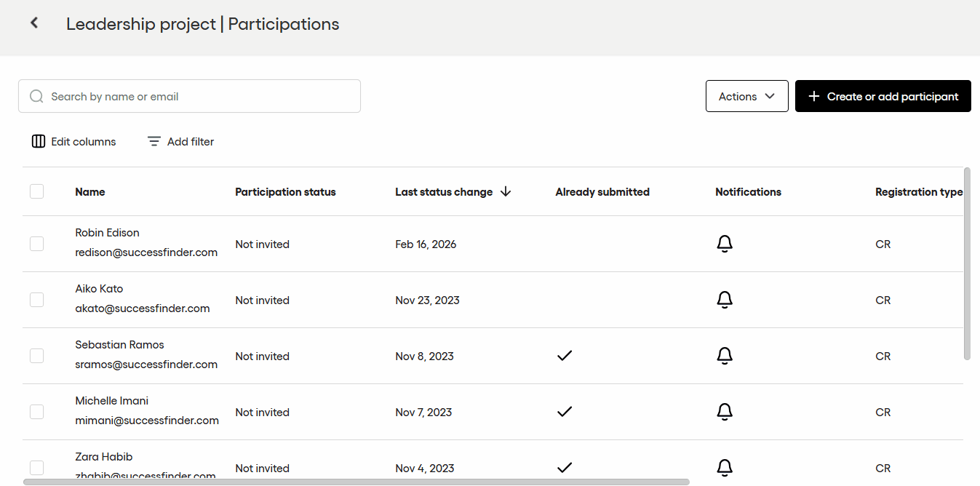980x486 pixels.
Task: Click CR registration type for Michelle Imani
Action: point(883,413)
